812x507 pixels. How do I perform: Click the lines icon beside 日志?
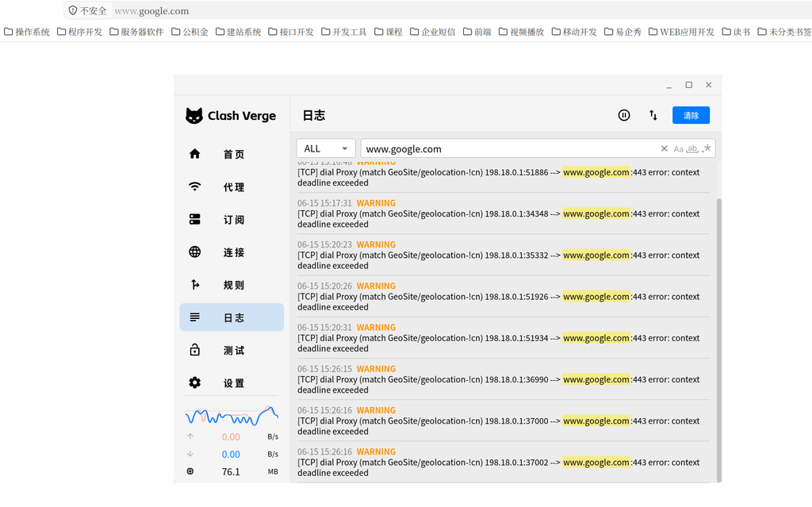tap(195, 317)
